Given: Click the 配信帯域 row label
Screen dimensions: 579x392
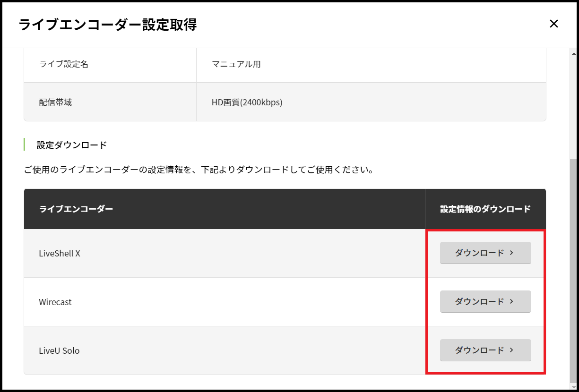Looking at the screenshot, I should tap(55, 102).
